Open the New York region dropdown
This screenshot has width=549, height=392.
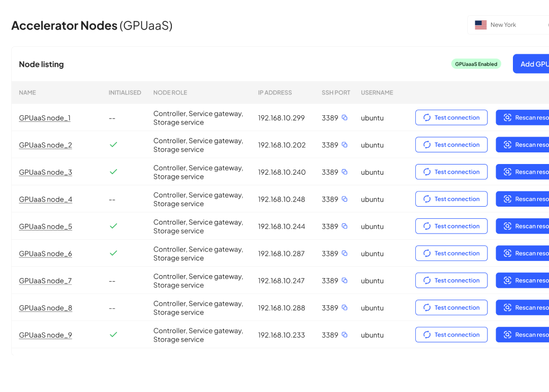coord(508,25)
